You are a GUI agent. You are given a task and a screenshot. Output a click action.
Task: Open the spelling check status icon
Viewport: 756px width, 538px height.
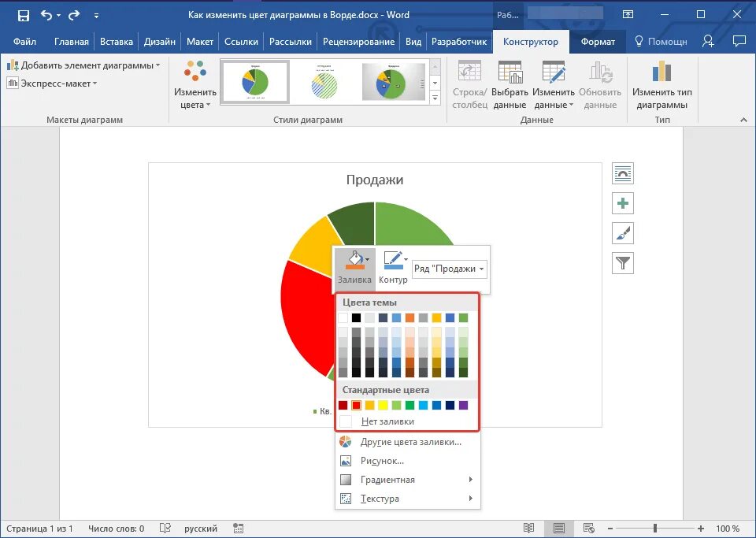click(x=165, y=529)
